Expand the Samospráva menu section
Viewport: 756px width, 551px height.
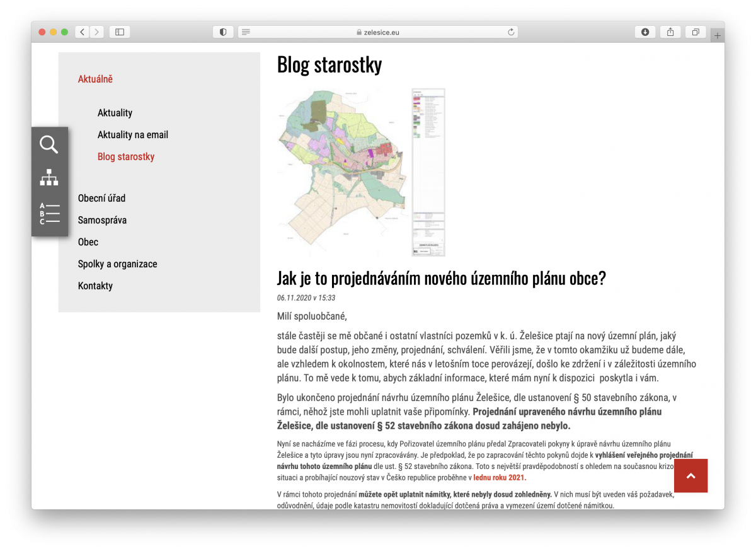pyautogui.click(x=102, y=220)
